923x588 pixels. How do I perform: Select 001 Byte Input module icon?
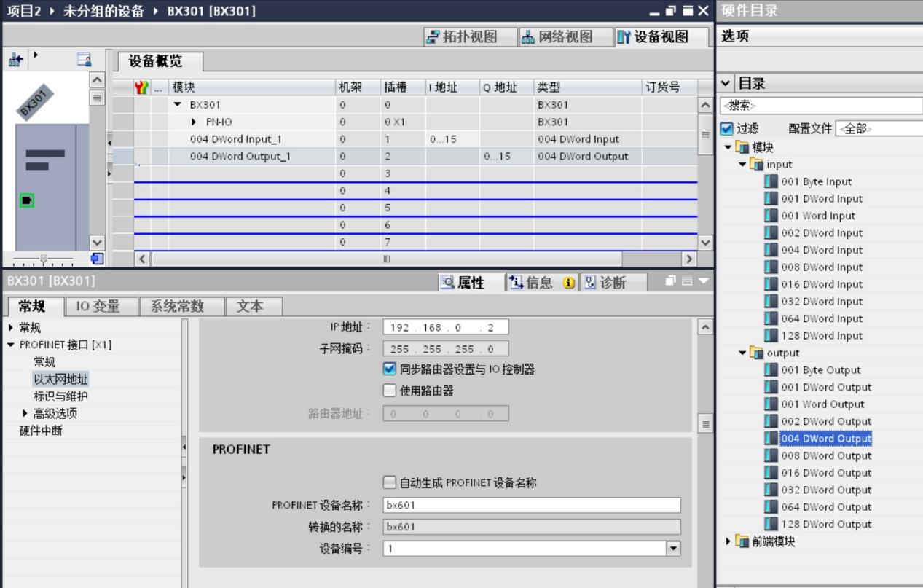(x=771, y=181)
